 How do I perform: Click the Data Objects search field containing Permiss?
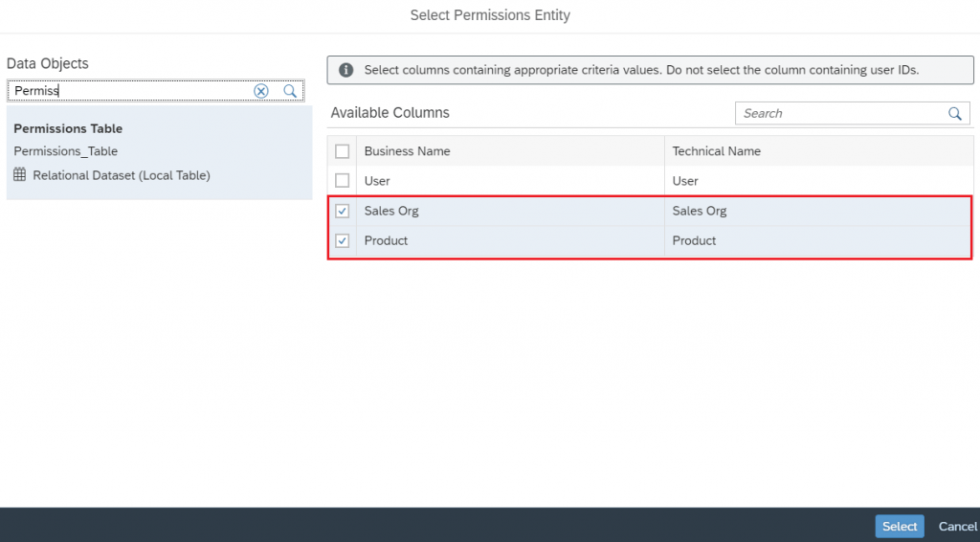click(x=131, y=91)
